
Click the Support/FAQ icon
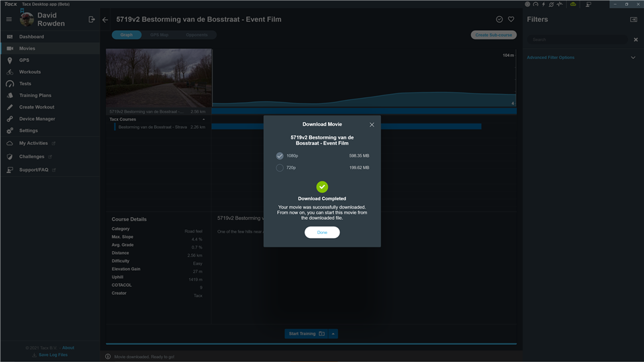[10, 170]
